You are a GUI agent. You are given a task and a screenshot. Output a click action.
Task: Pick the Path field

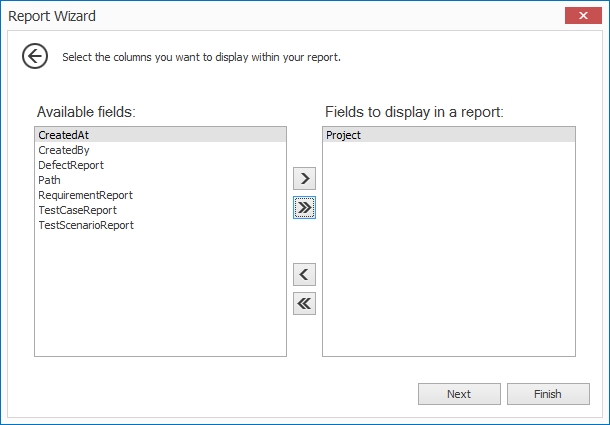[x=50, y=180]
